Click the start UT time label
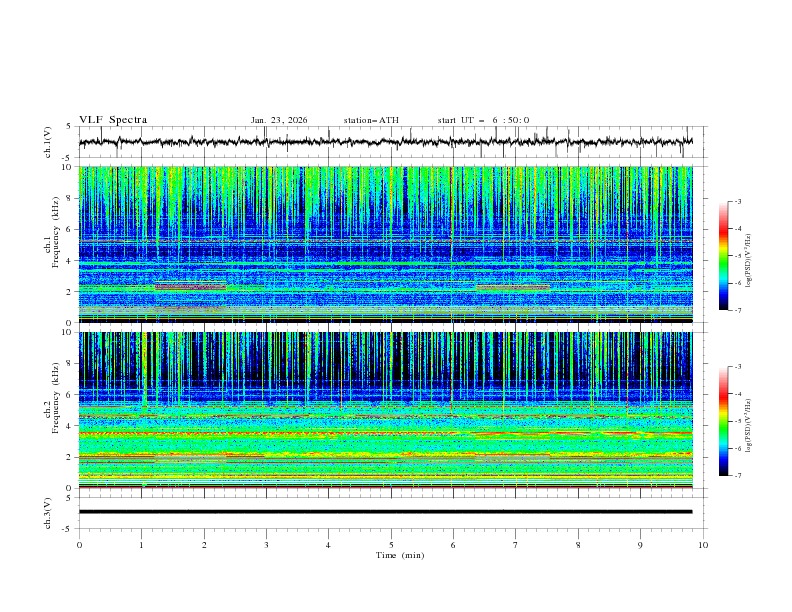Viewport: 792px width, 612px height. tap(483, 120)
